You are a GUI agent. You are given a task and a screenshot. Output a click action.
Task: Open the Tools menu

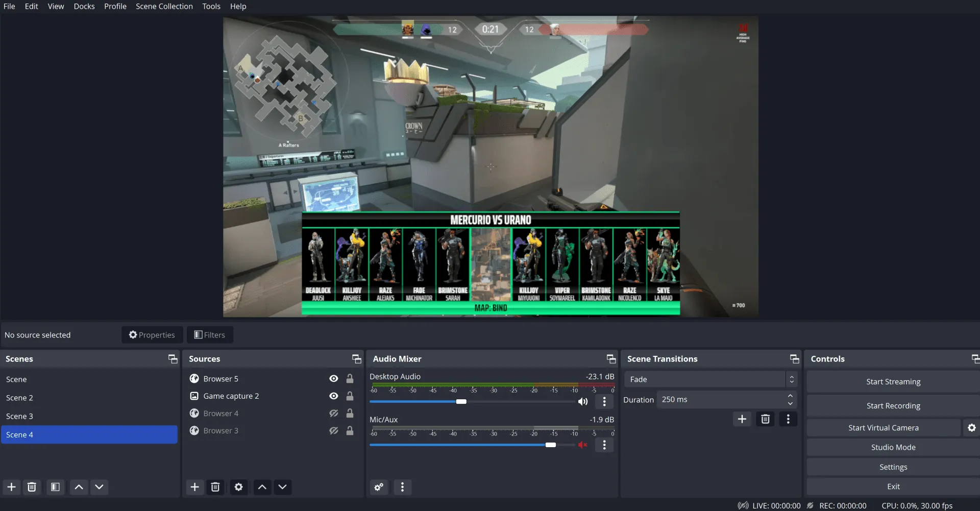point(211,6)
